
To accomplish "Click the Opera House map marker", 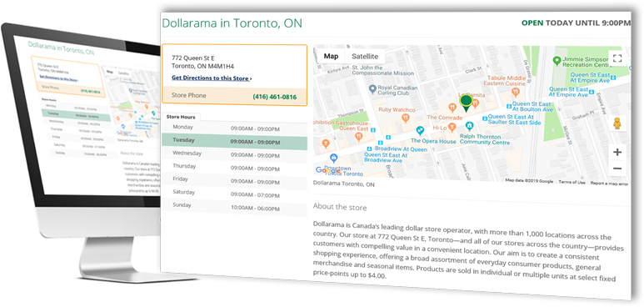I will point(420,131).
